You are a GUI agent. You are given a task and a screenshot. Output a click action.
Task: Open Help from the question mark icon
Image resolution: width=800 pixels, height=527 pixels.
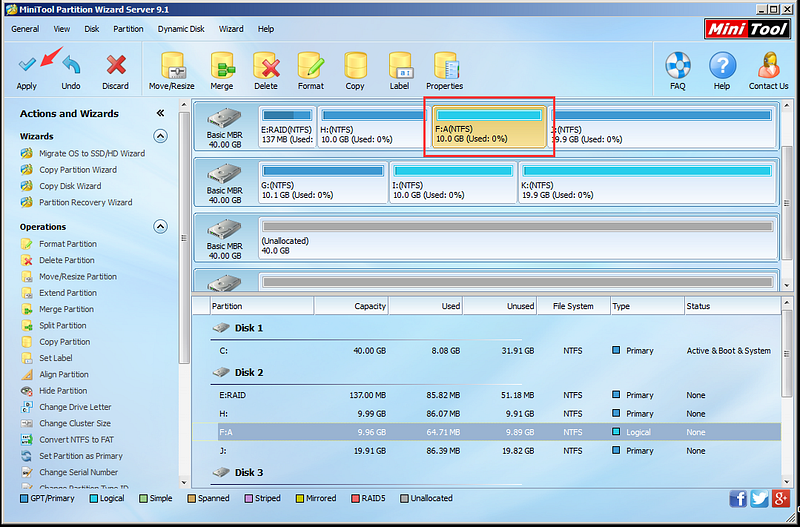(722, 71)
